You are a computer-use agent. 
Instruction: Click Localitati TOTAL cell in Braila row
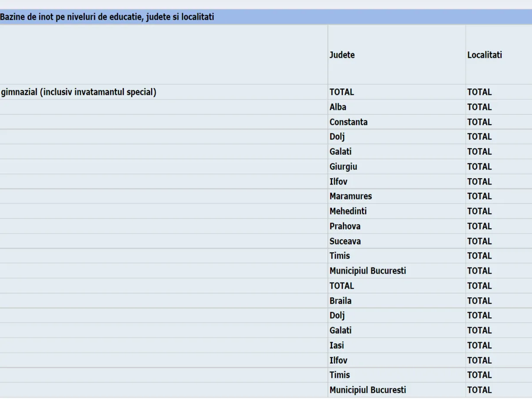479,301
